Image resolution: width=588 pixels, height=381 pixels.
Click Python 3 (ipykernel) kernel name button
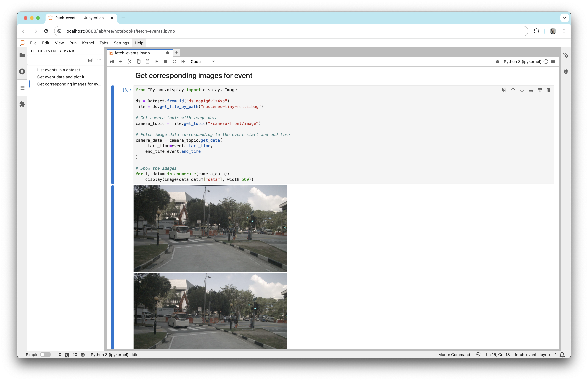coord(522,62)
